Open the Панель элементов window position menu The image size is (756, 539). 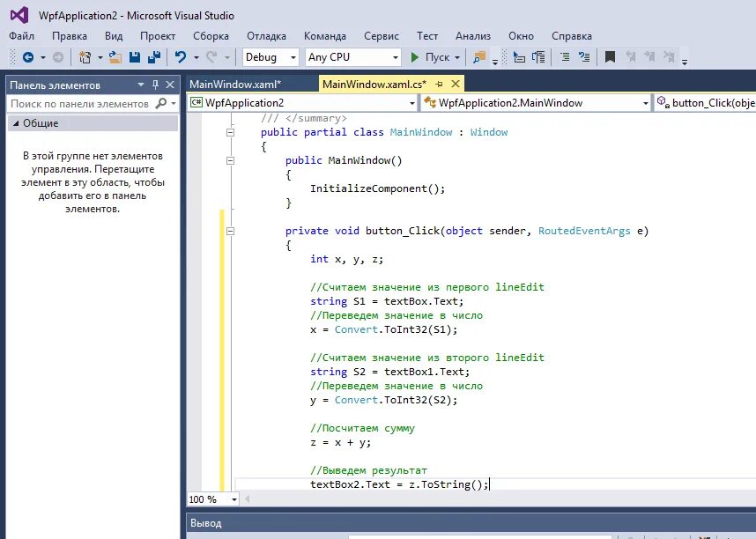click(141, 85)
